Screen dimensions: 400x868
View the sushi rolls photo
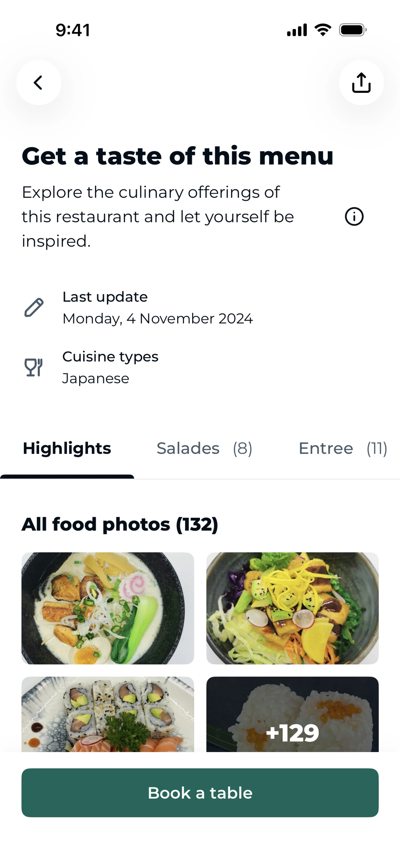point(108,714)
